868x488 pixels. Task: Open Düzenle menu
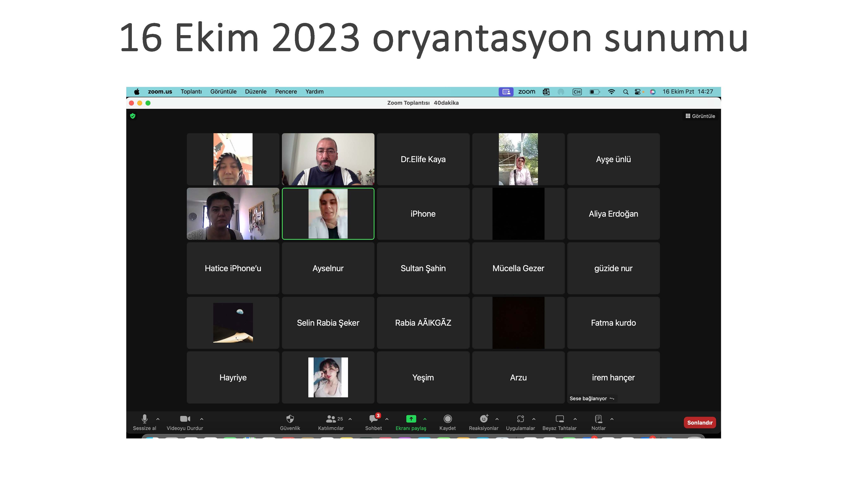[x=256, y=92]
